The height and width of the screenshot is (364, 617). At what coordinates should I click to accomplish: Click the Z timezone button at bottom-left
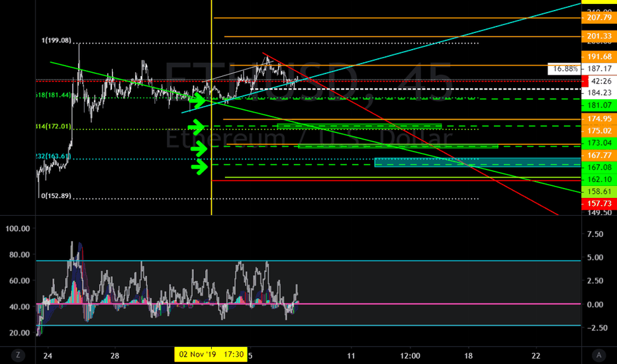click(18, 355)
